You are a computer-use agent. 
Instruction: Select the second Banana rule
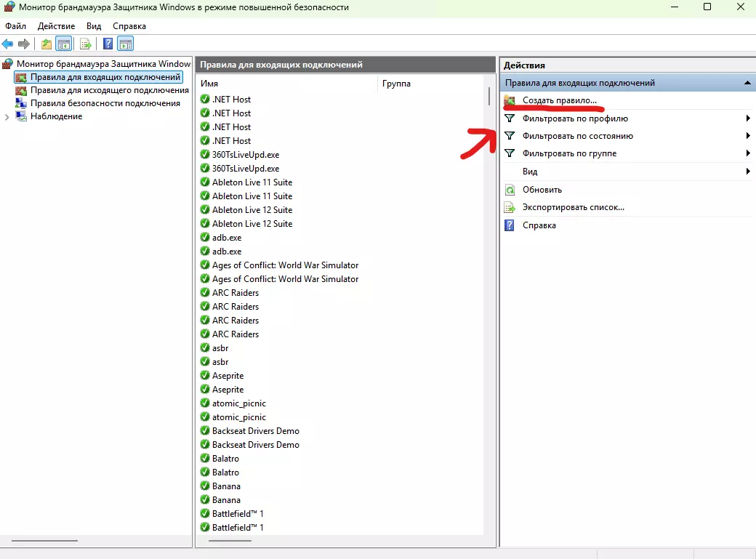pos(226,500)
